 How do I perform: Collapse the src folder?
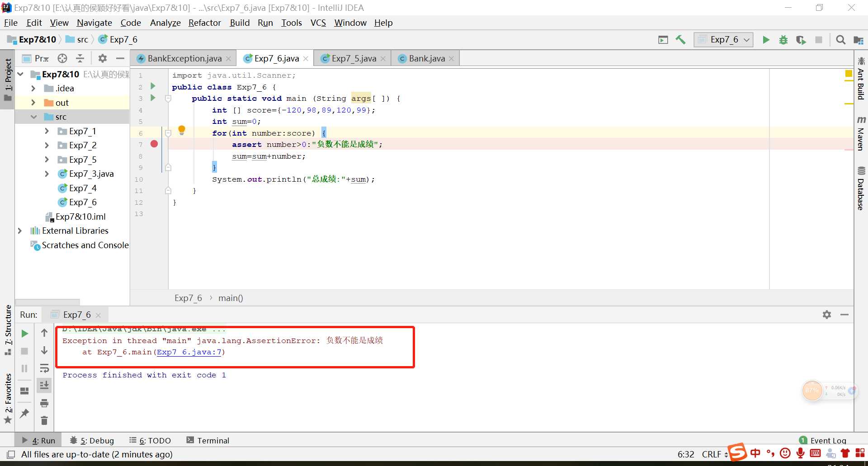point(33,117)
